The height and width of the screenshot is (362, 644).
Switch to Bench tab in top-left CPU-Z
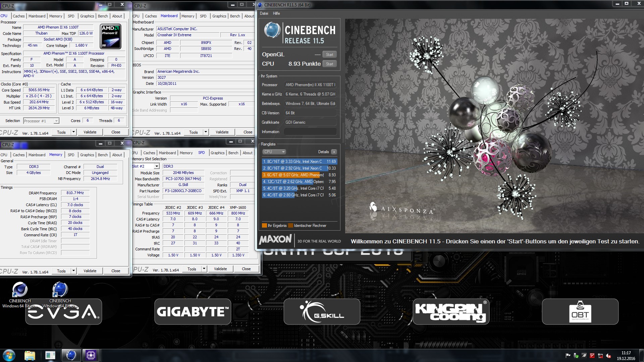coord(103,16)
